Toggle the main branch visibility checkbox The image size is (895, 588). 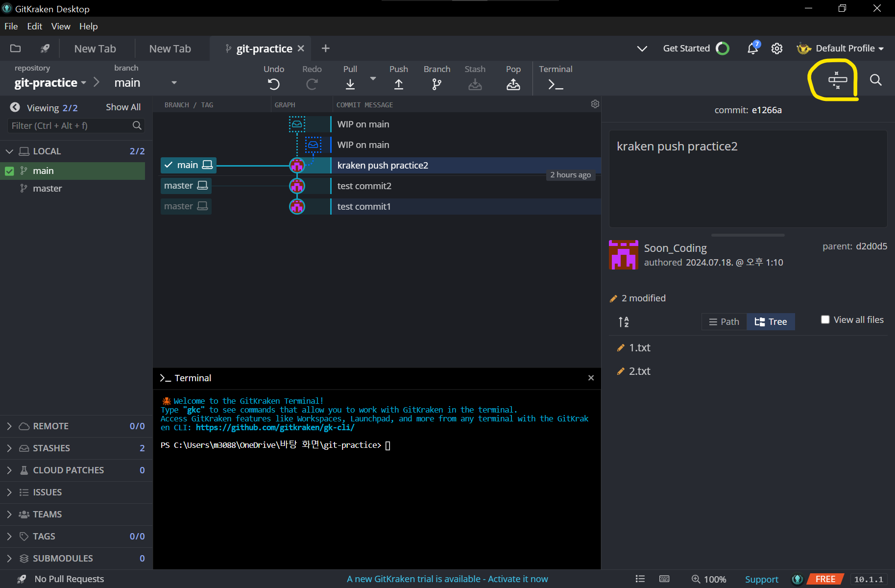[x=9, y=171]
